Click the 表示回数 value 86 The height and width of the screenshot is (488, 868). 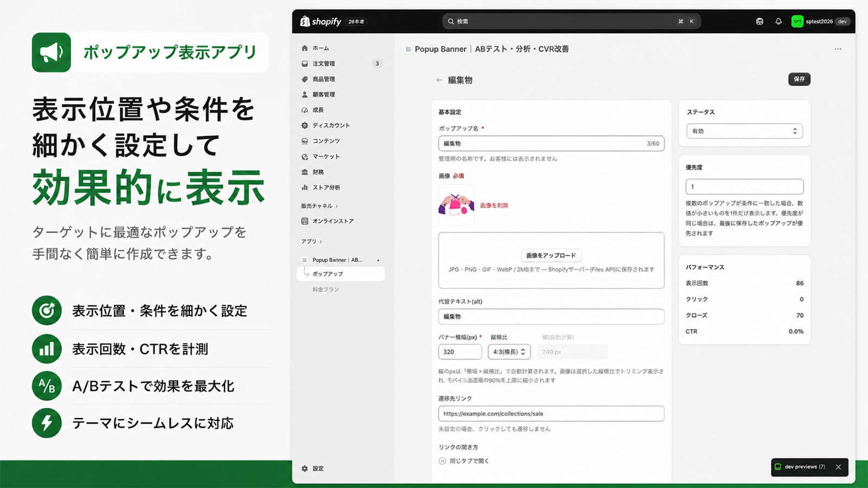click(800, 283)
